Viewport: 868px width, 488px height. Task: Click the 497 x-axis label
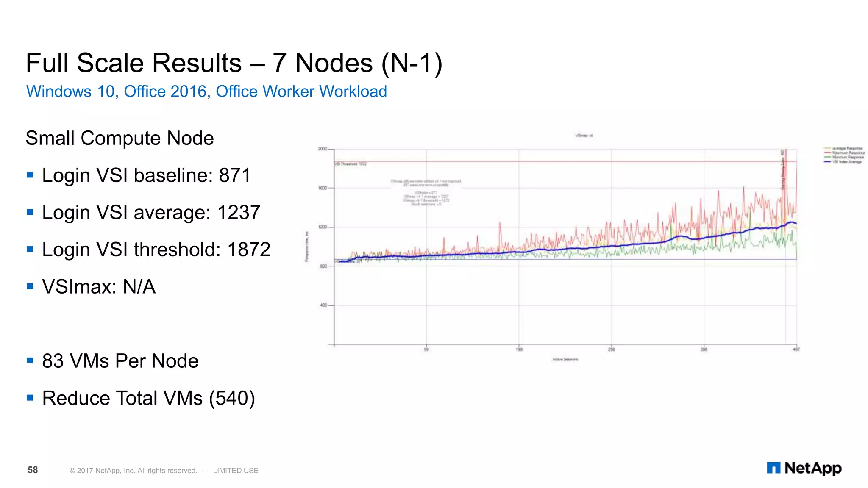tap(796, 349)
